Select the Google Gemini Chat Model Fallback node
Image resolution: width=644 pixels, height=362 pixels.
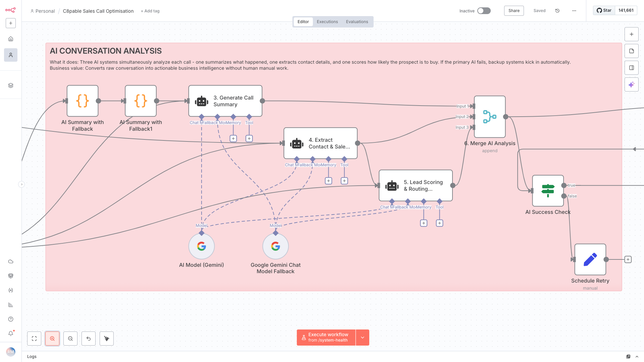275,246
